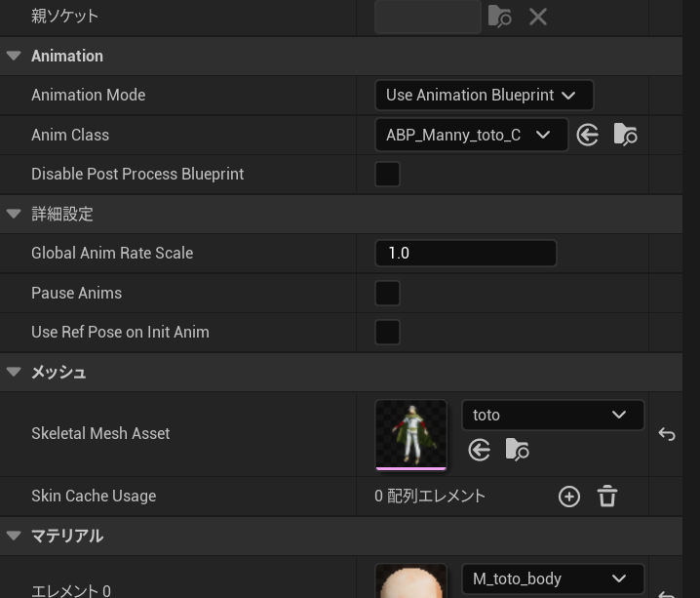Use selected asset arrow for Anim Class

click(588, 135)
